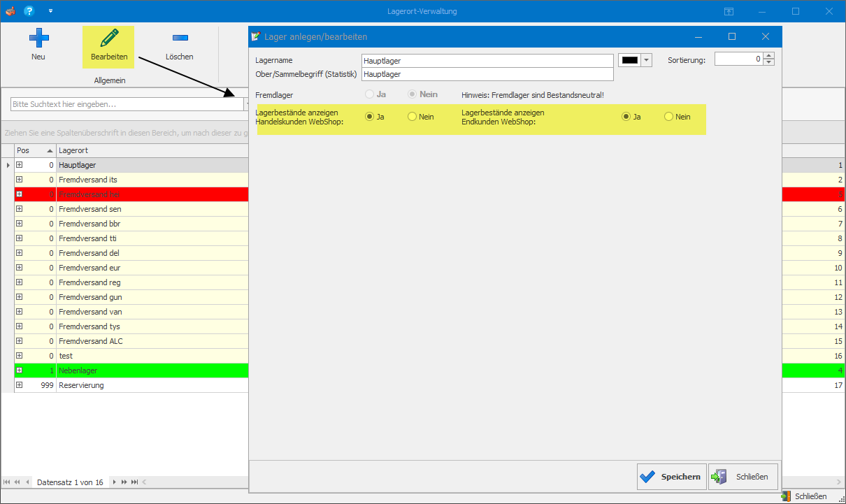Viewport: 846px width, 504px height.
Task: Expand the Reservierung row
Action: click(x=20, y=385)
